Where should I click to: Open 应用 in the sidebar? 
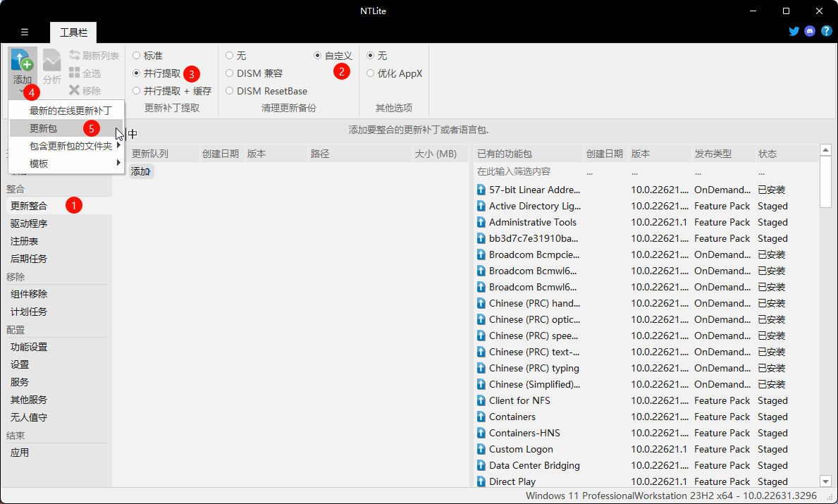coord(20,453)
